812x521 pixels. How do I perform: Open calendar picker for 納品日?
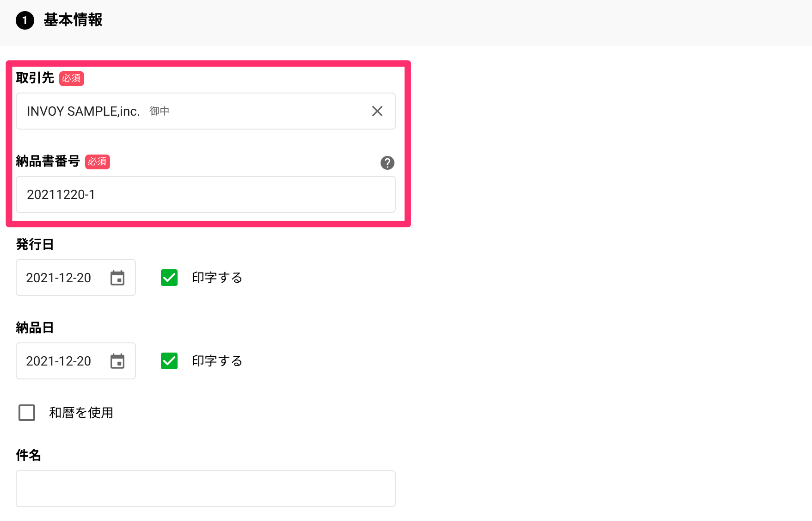coord(117,361)
